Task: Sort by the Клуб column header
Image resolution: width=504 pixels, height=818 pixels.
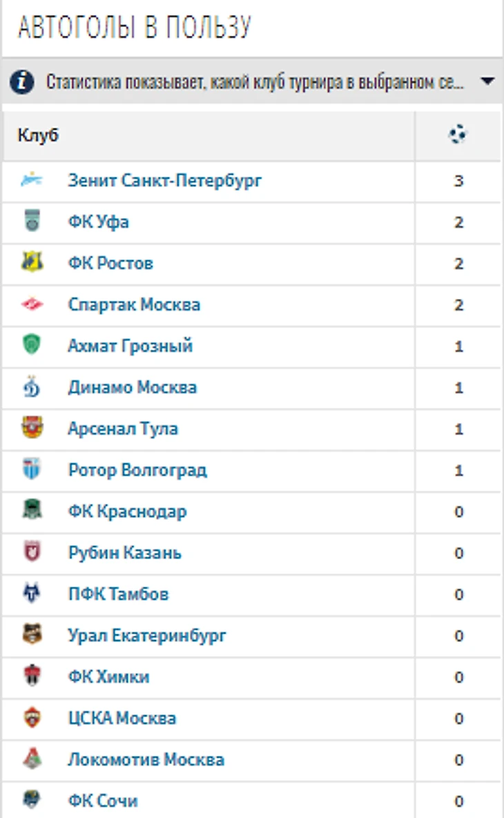Action: click(38, 135)
